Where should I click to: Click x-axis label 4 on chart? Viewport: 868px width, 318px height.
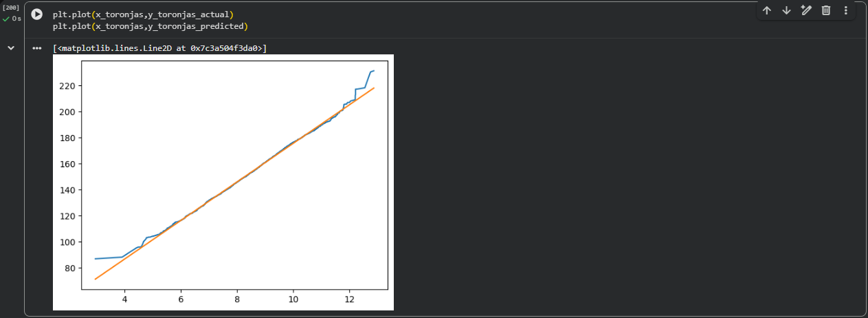[x=124, y=299]
